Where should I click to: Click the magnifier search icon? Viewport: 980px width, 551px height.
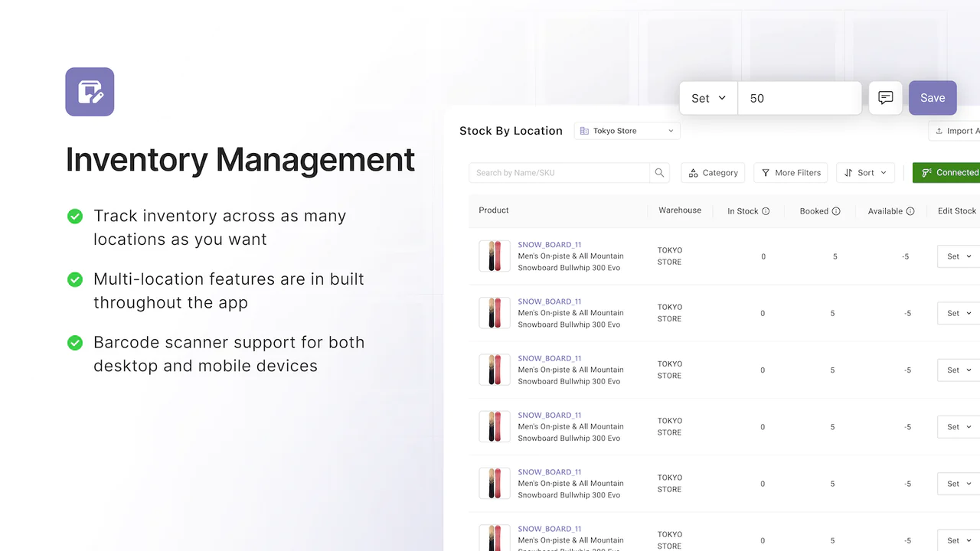(659, 173)
